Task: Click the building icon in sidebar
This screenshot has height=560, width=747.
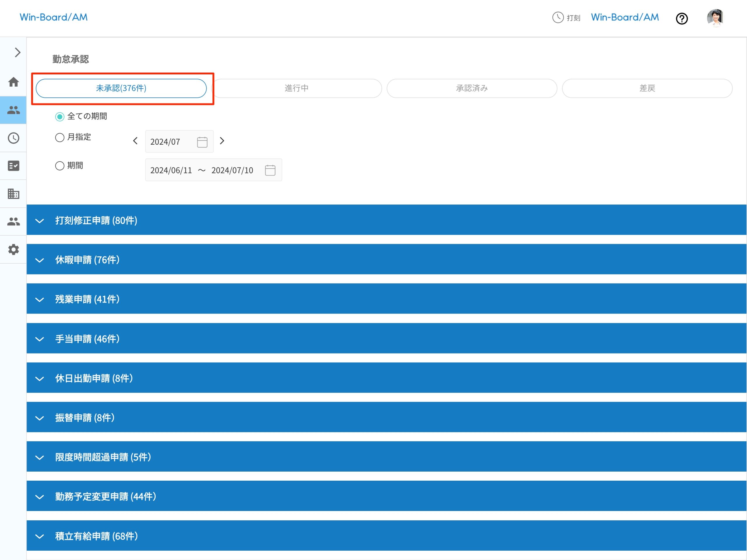Action: (13, 194)
